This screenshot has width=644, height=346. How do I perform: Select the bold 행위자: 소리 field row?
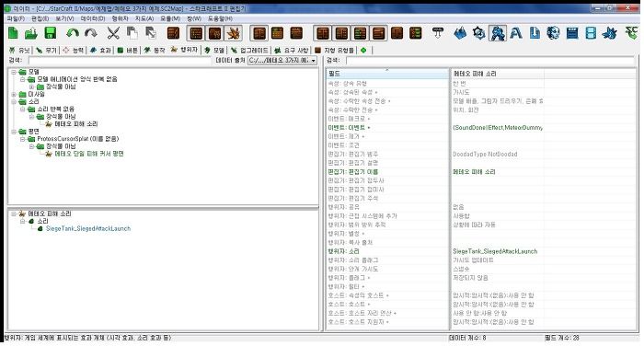point(387,251)
